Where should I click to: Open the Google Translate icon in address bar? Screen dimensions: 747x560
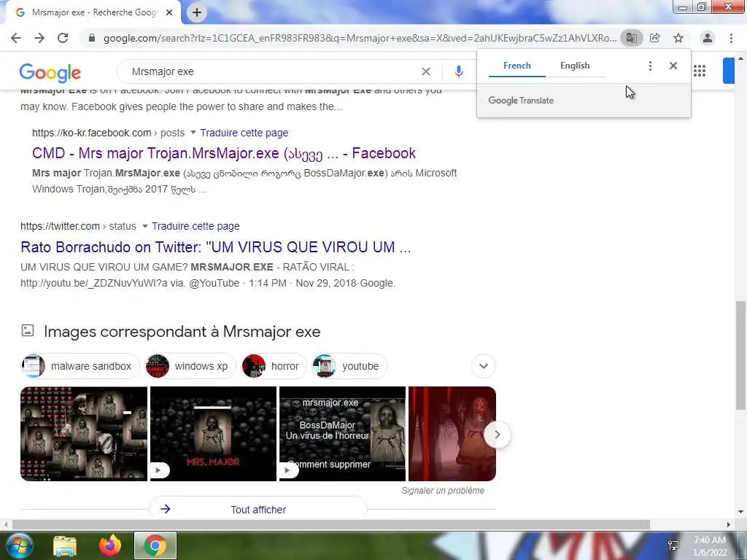point(631,38)
